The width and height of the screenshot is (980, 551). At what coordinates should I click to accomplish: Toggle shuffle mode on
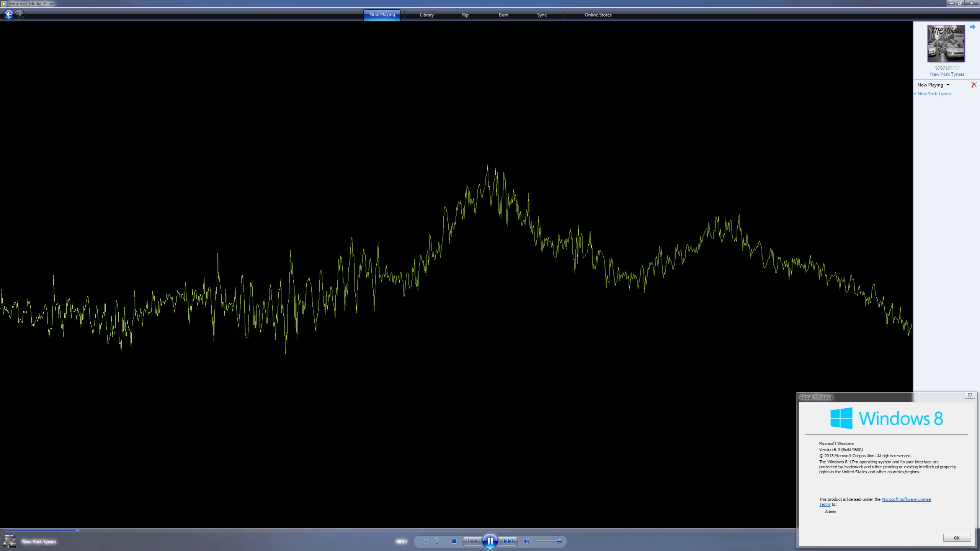pyautogui.click(x=425, y=541)
